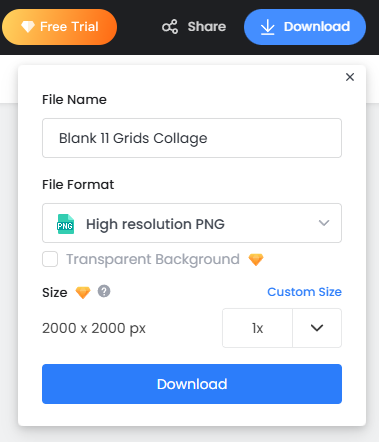Image resolution: width=382 pixels, height=442 pixels.
Task: Click the green PNG file icon
Action: (x=65, y=224)
